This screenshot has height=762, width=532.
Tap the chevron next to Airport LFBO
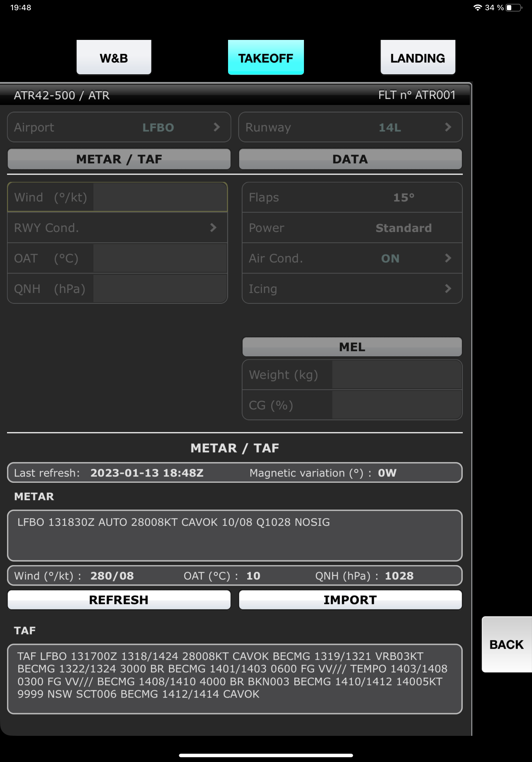(217, 127)
